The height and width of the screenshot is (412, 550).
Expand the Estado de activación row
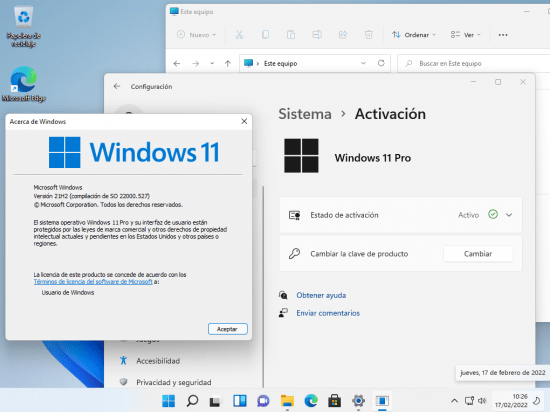click(509, 215)
